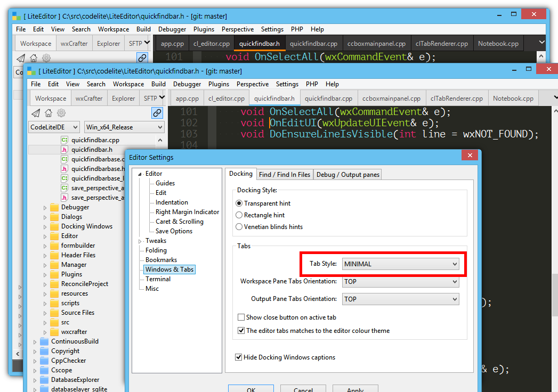
Task: Click the Dialogs folder icon
Action: coord(54,217)
